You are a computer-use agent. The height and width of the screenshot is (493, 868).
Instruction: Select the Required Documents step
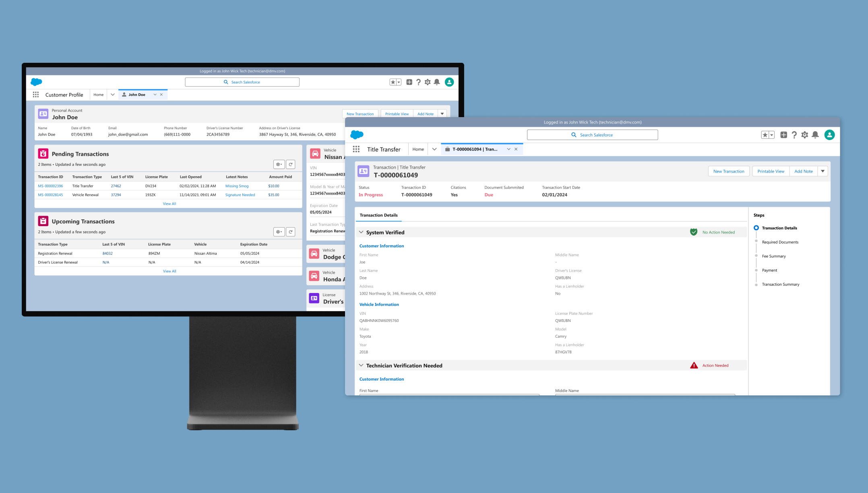click(x=780, y=242)
